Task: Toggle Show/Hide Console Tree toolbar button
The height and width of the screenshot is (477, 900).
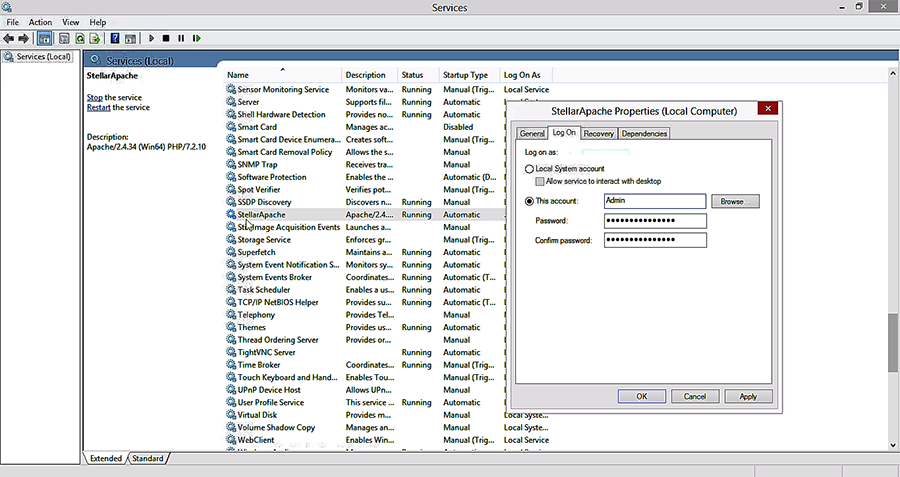Action: (44, 38)
